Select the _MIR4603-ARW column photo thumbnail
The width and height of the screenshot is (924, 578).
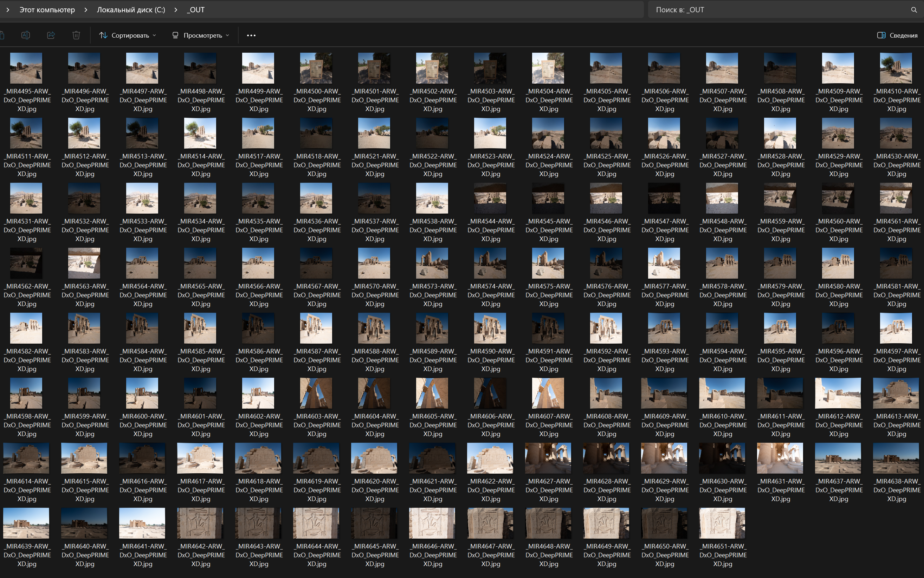pos(316,393)
